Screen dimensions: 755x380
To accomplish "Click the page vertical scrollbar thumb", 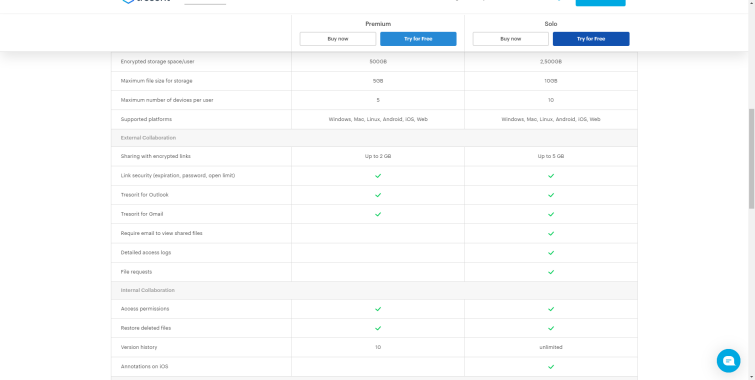I will pos(751,158).
